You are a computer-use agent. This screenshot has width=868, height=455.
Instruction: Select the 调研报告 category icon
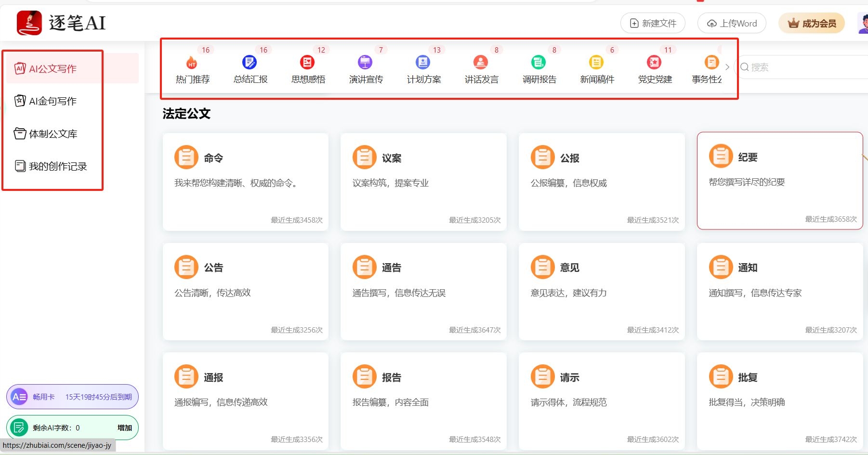point(539,62)
